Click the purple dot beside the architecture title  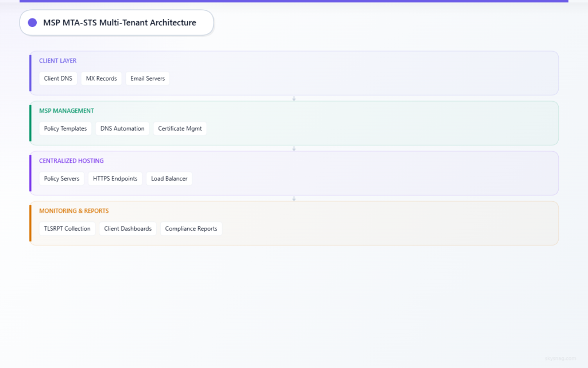coord(32,22)
